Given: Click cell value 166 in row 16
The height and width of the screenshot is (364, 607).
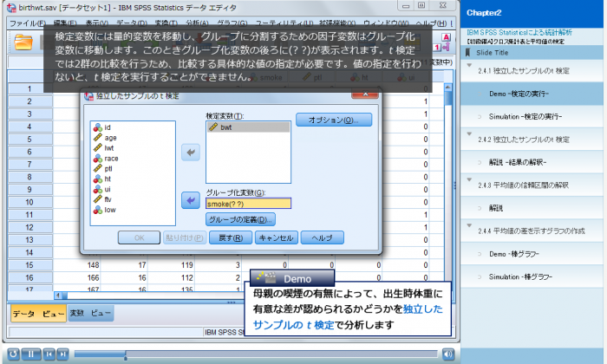Looking at the screenshot, I should (x=94, y=277).
